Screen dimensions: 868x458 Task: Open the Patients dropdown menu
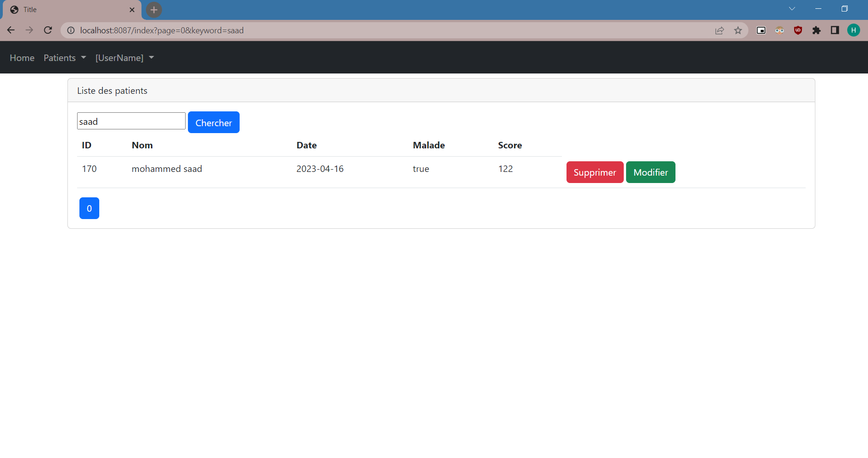[x=64, y=57]
